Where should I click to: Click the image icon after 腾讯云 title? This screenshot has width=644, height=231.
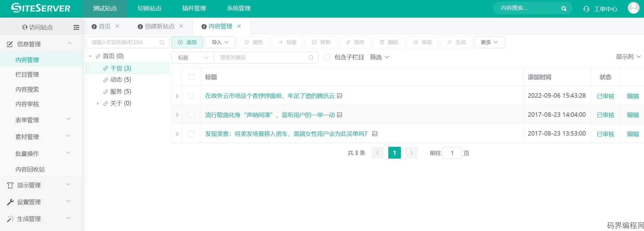340,96
